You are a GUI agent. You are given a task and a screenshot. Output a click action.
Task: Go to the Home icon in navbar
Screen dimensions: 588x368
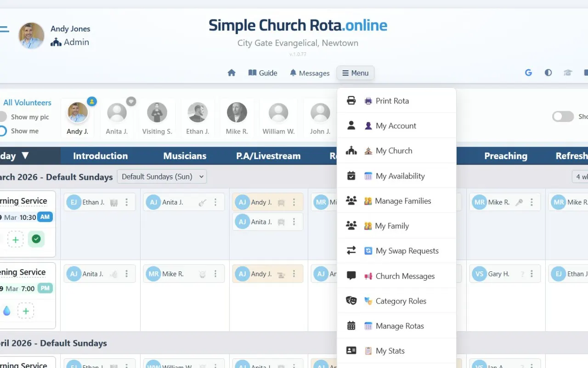[x=232, y=73]
